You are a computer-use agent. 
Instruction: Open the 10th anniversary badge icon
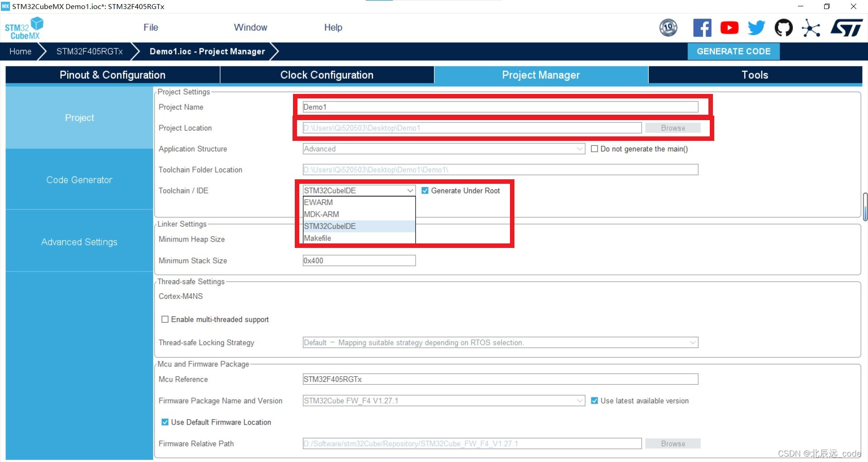pos(668,28)
